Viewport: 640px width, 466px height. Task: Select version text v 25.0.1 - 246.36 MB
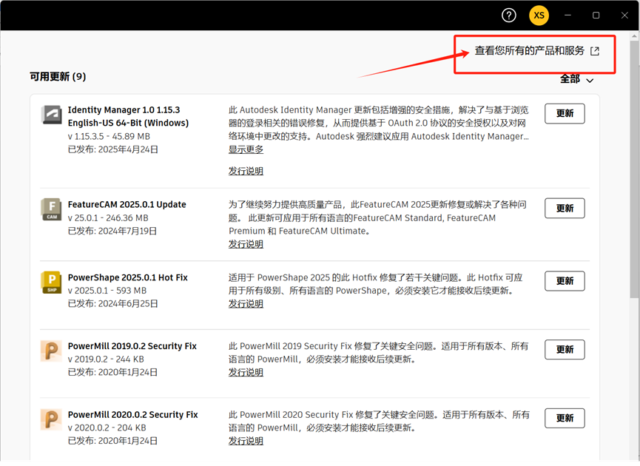point(108,218)
